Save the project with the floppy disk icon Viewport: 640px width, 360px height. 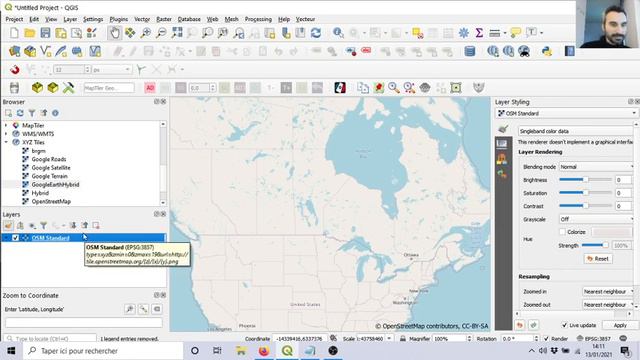click(x=45, y=33)
